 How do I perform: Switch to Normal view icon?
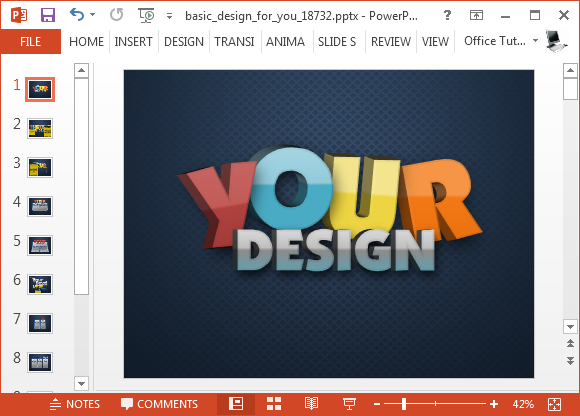[x=236, y=404]
